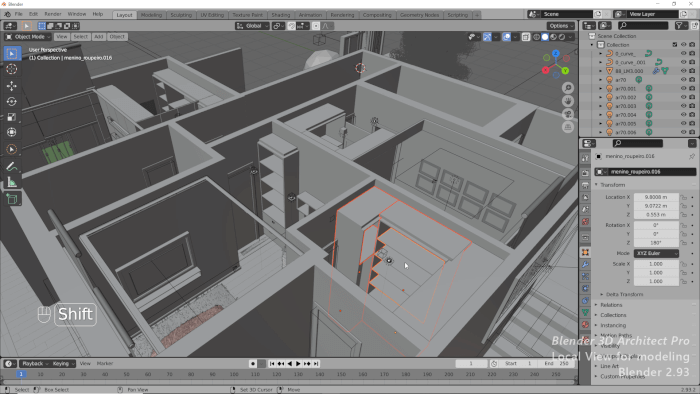The image size is (700, 394).
Task: Select the Move tool in toolbar
Action: (12, 85)
